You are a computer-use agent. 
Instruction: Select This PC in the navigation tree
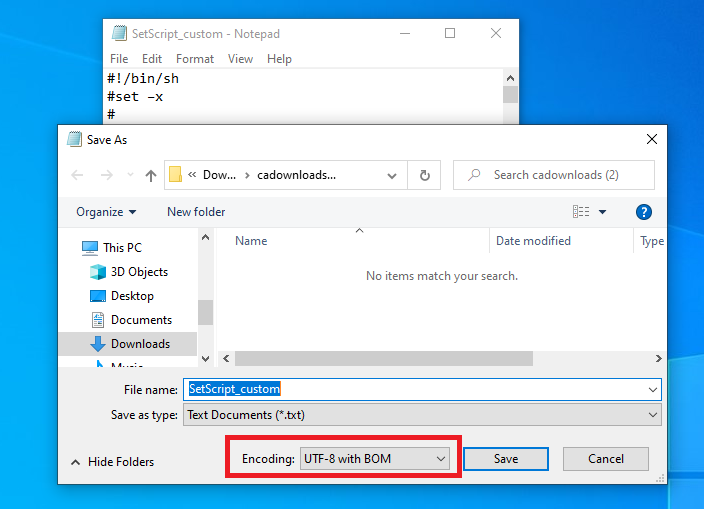click(x=122, y=248)
